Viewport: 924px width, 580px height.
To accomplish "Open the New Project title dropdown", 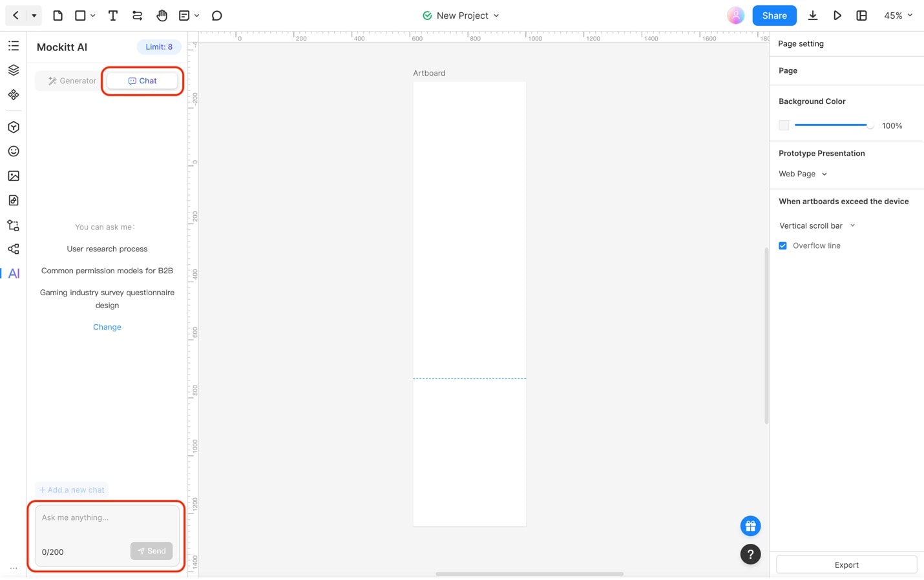I will [461, 16].
